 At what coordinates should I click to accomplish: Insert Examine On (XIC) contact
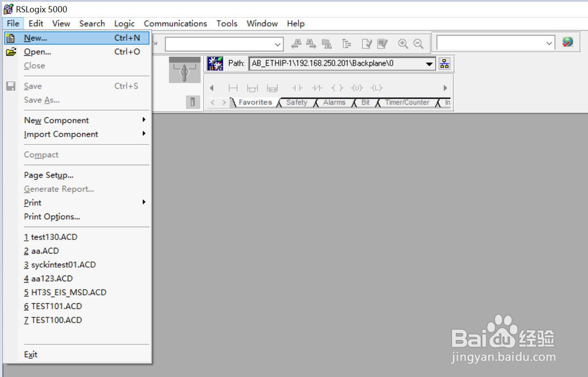[298, 88]
